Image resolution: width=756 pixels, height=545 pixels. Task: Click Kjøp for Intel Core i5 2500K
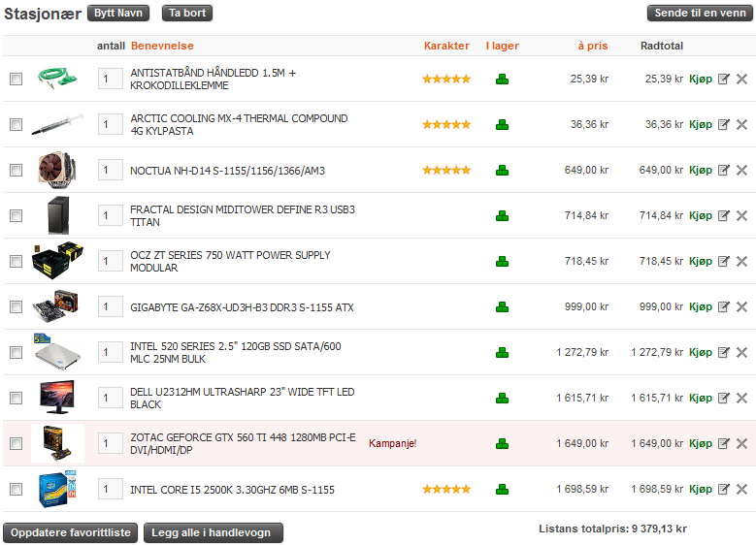701,489
